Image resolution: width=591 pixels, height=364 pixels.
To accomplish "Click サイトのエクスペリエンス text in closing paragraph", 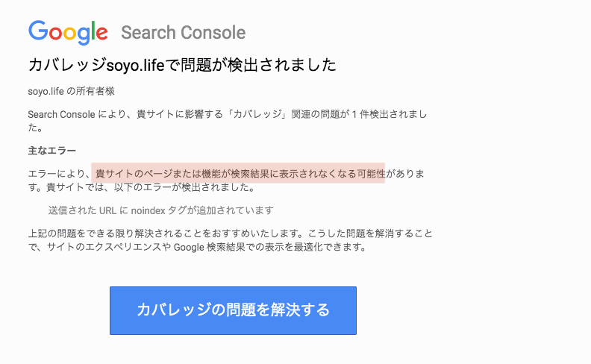I will [105, 247].
